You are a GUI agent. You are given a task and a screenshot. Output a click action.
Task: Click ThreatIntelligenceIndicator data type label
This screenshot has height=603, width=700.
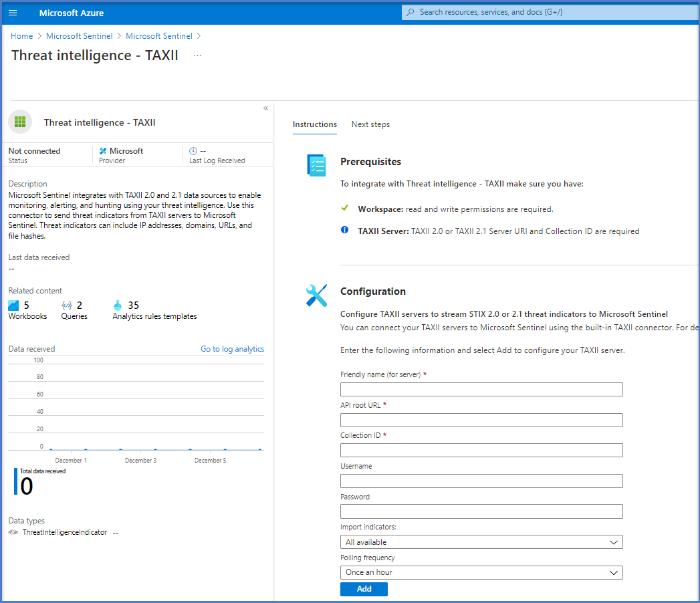pos(65,532)
